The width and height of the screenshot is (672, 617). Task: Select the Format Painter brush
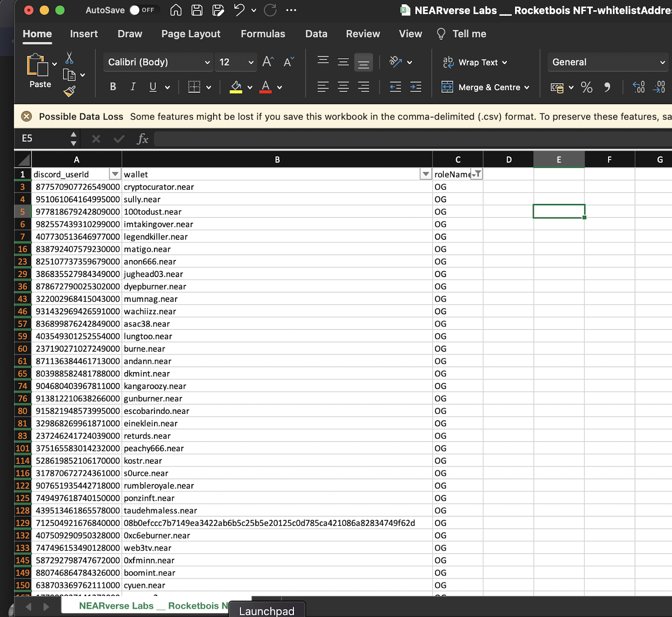point(69,91)
